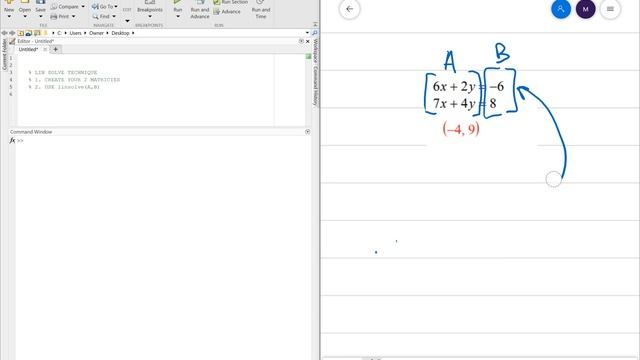Click the Open file button
The height and width of the screenshot is (360, 640).
tap(24, 6)
